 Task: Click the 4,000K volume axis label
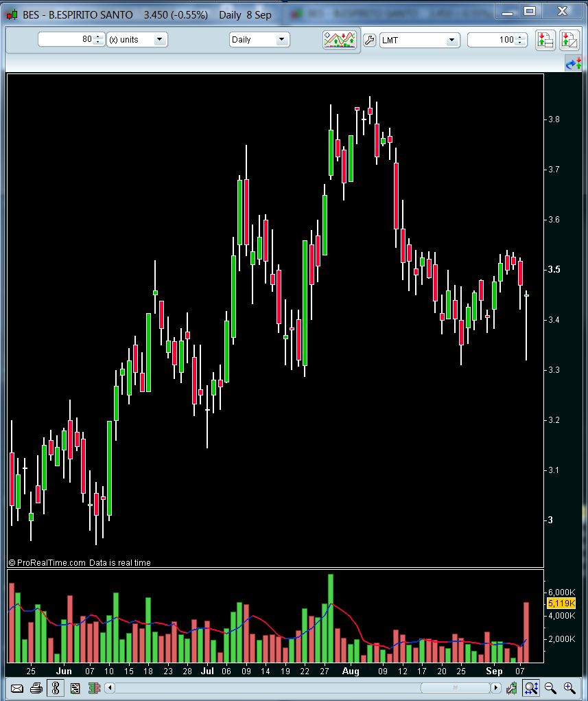(562, 616)
